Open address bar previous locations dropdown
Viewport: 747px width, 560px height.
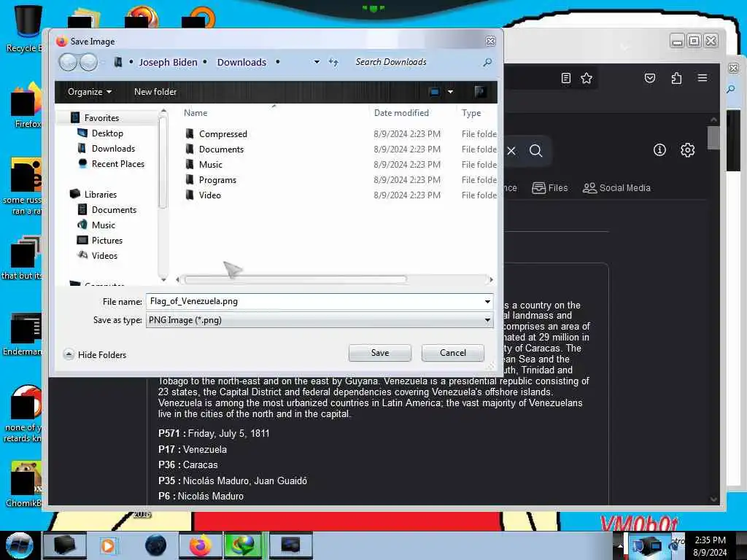317,62
